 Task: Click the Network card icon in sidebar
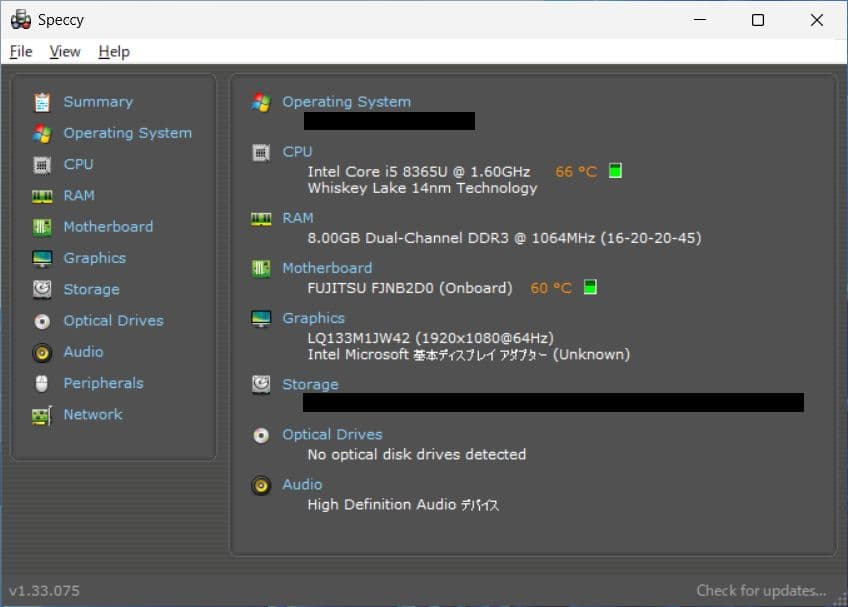pos(42,415)
